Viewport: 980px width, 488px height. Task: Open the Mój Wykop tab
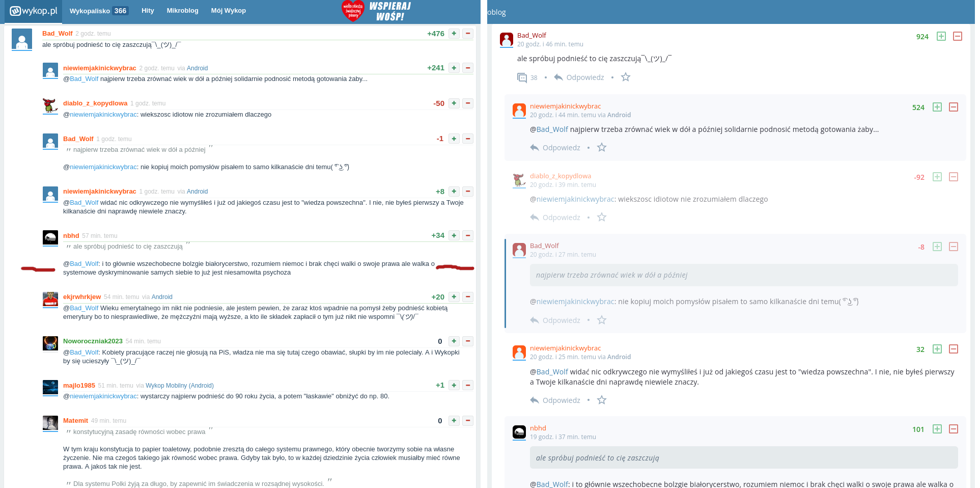click(x=228, y=11)
